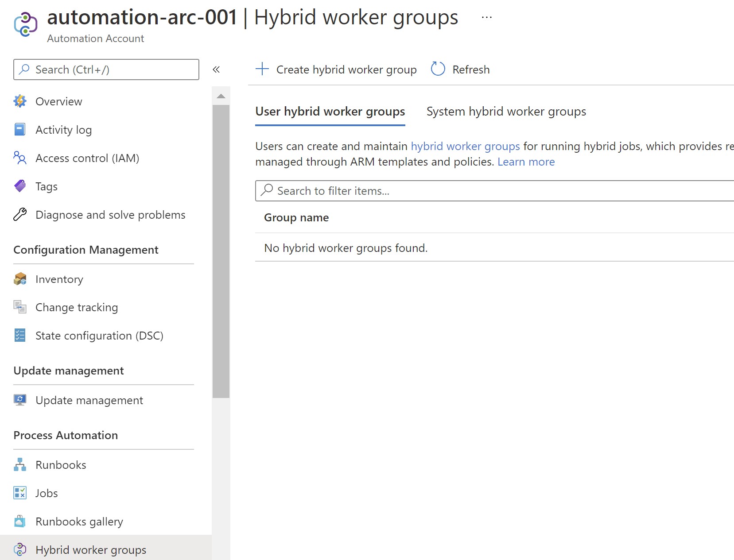Open the Tags menu item
Image resolution: width=734 pixels, height=560 pixels.
(x=47, y=186)
